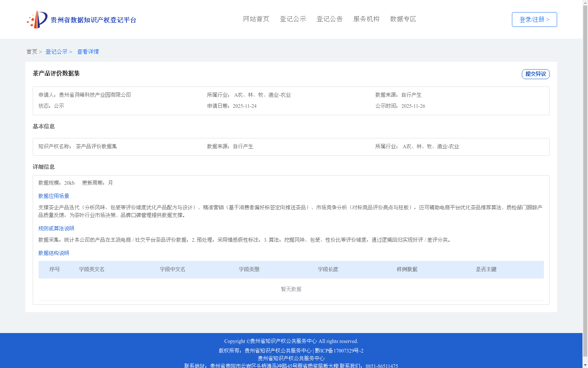Click the 知识产权名称 value 茶产品评价数据集
Viewport: 588px width, 368px height.
click(96, 146)
